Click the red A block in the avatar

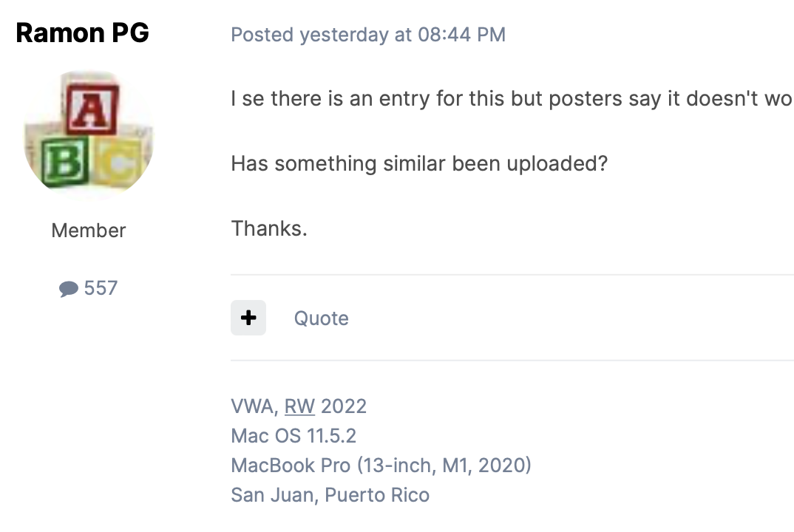click(x=92, y=109)
